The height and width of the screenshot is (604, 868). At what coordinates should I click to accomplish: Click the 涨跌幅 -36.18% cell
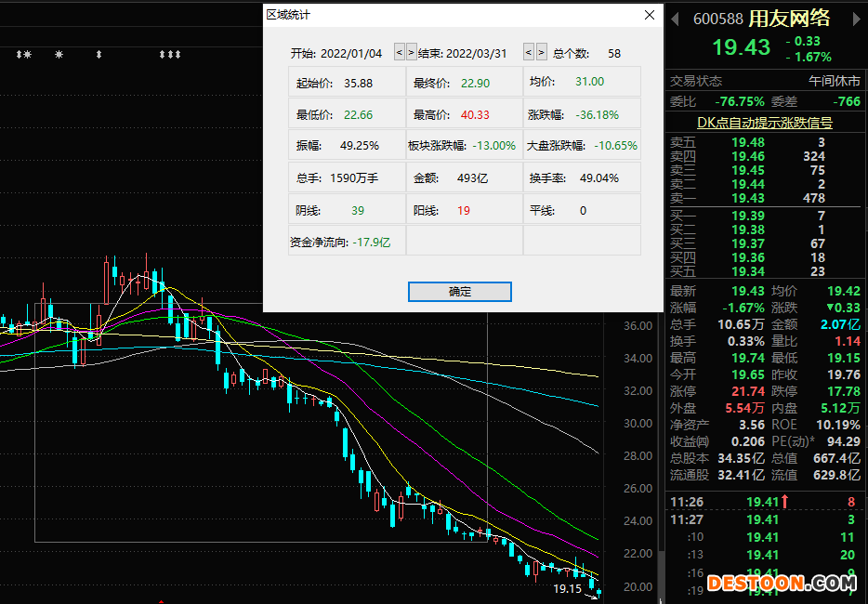(x=582, y=114)
